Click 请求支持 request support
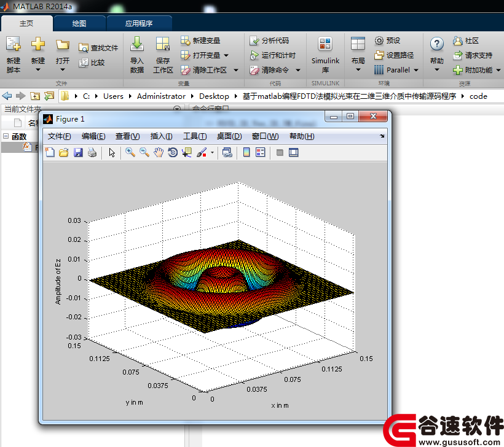Screen dimensions: 504x447 point(473,55)
